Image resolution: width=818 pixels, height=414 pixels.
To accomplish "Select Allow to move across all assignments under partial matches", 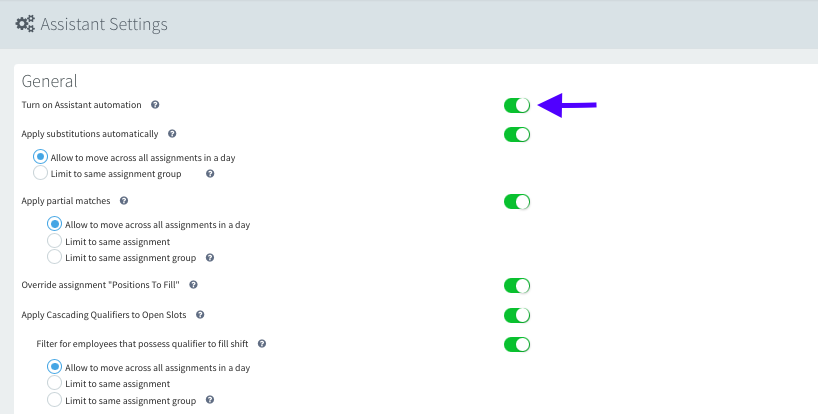I will point(54,224).
